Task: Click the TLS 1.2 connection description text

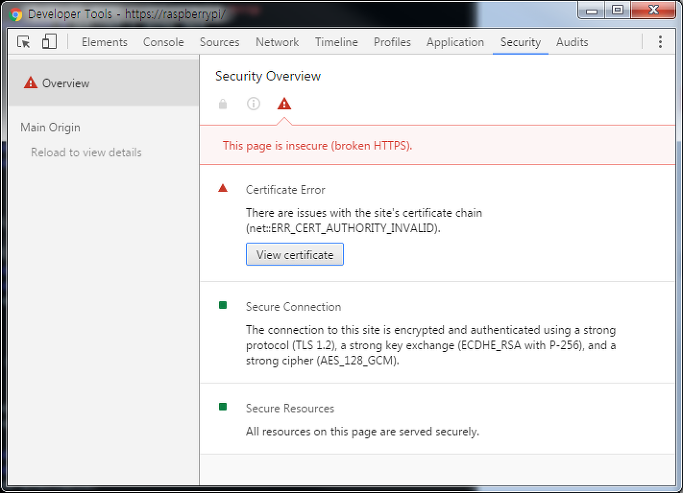Action: tap(431, 345)
